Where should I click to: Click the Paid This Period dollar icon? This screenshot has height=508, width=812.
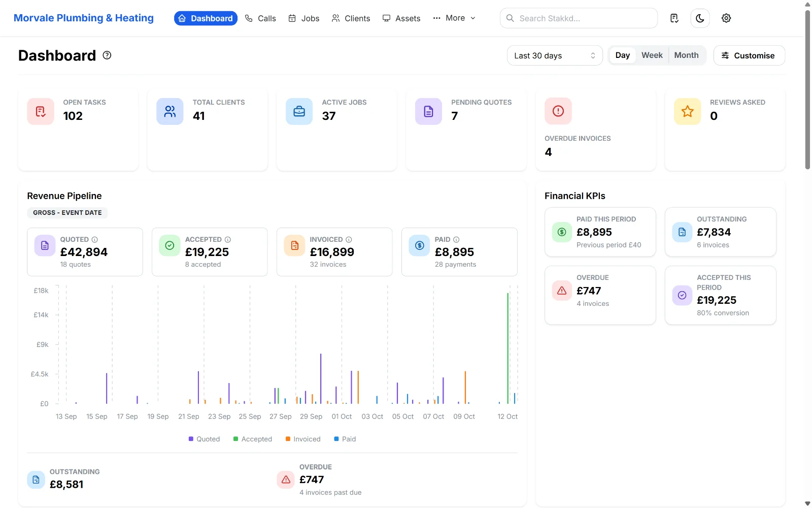point(562,232)
